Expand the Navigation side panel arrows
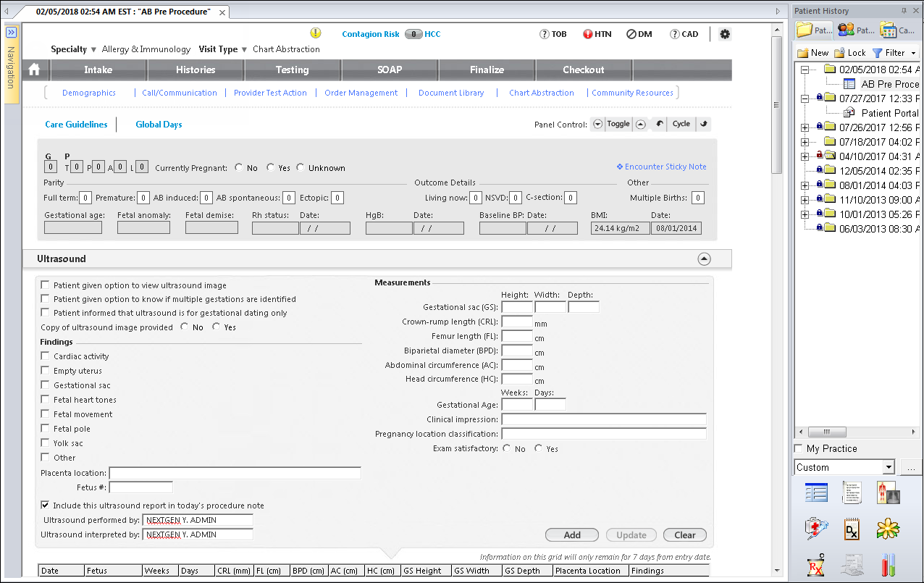The width and height of the screenshot is (924, 583). tap(11, 33)
